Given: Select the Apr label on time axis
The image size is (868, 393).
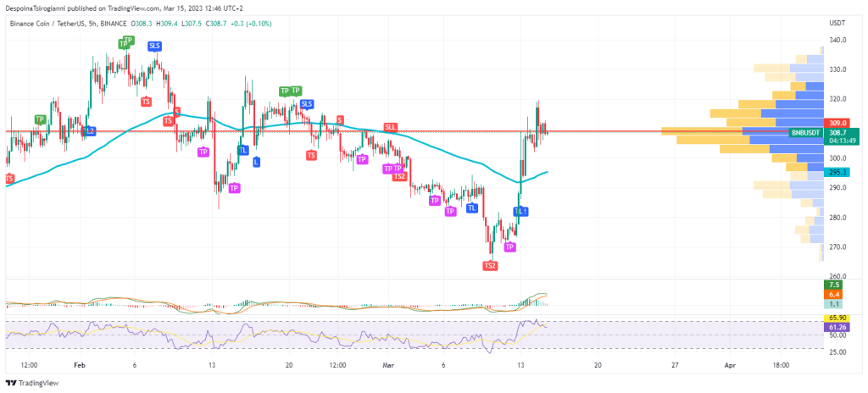Looking at the screenshot, I should point(730,365).
